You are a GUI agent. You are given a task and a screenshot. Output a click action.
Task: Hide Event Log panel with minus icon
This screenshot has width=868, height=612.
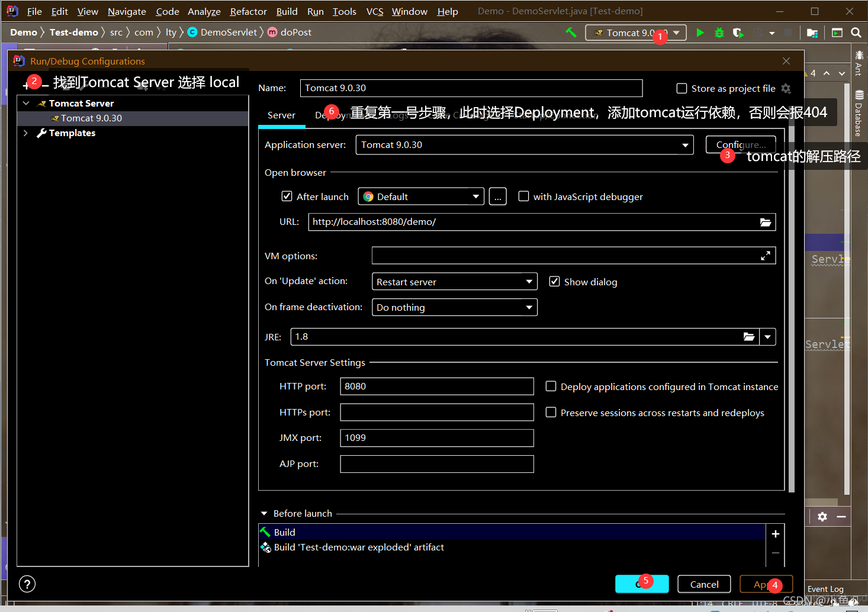(x=841, y=517)
